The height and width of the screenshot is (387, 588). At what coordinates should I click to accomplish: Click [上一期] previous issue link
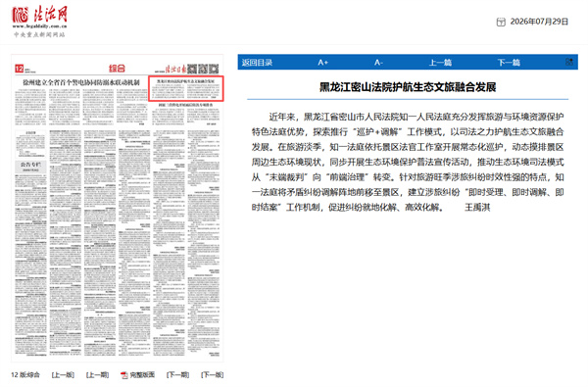[97, 375]
